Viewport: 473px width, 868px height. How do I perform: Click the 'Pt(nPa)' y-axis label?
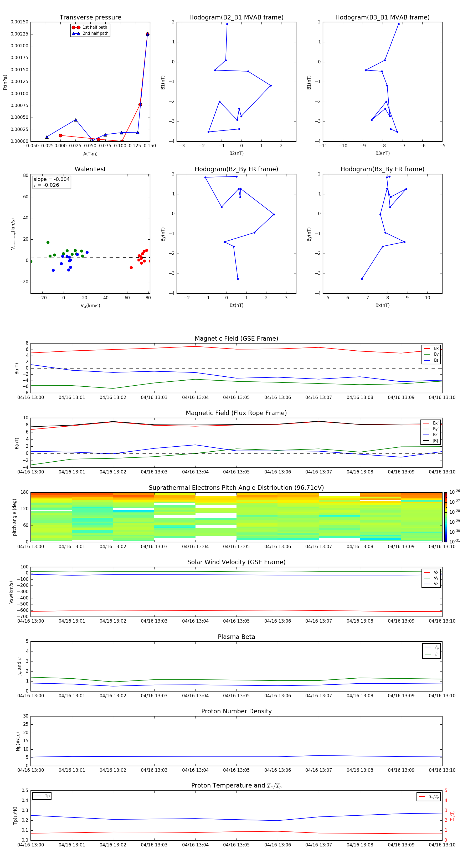pyautogui.click(x=5, y=82)
